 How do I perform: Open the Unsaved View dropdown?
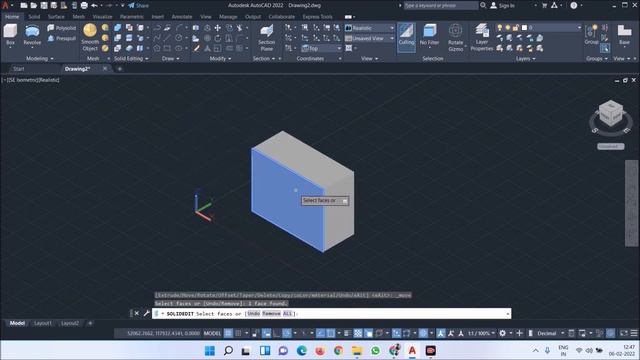(x=370, y=38)
